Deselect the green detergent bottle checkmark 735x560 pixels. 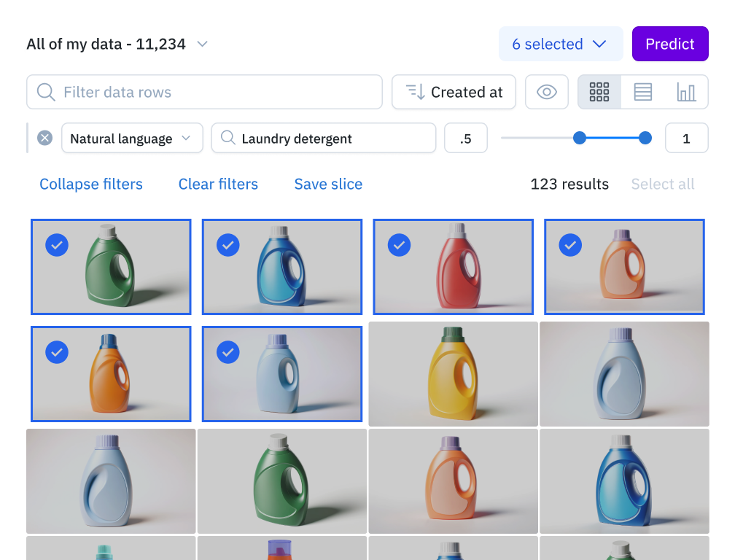(57, 246)
